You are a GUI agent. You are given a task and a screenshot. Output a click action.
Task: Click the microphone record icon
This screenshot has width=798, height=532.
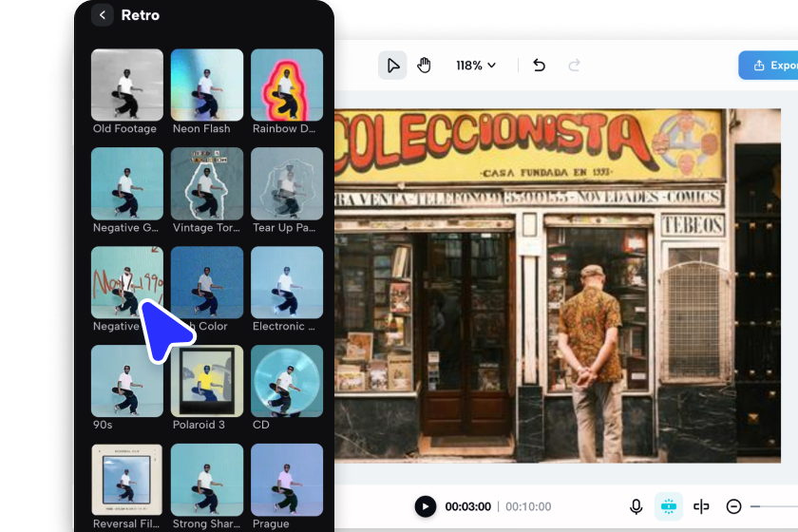(636, 506)
